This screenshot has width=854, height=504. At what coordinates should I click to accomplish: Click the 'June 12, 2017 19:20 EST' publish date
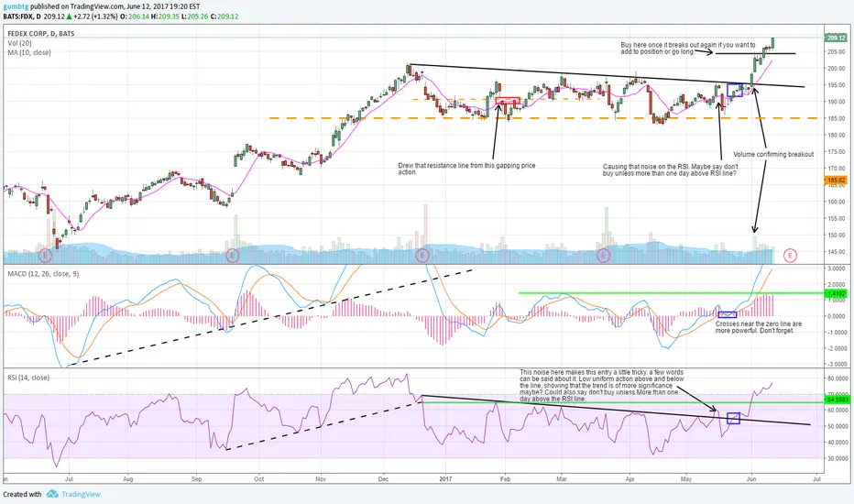tap(163, 6)
